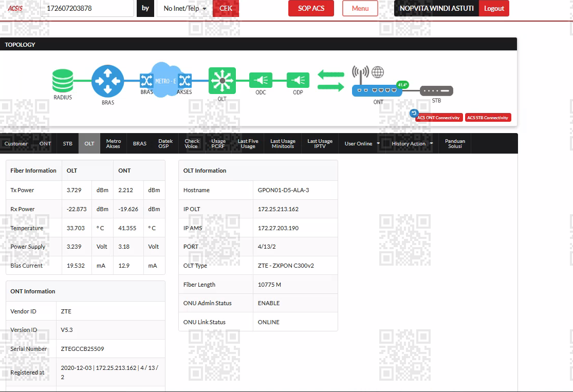This screenshot has height=392, width=573.
Task: Open the Last Usage IPTV tab
Action: pyautogui.click(x=320, y=143)
